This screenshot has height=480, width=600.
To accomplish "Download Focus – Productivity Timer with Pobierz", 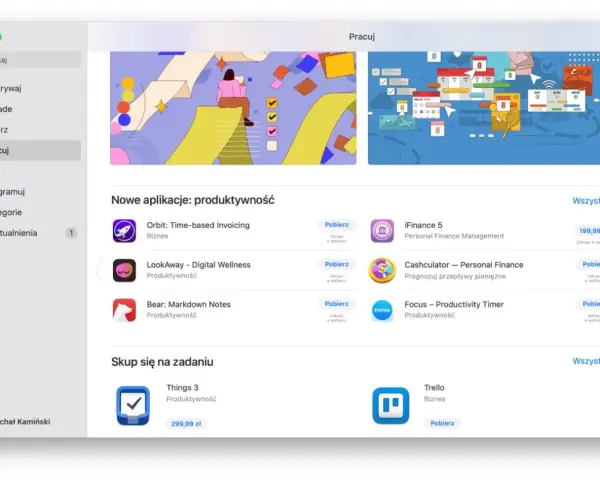I will 589,304.
